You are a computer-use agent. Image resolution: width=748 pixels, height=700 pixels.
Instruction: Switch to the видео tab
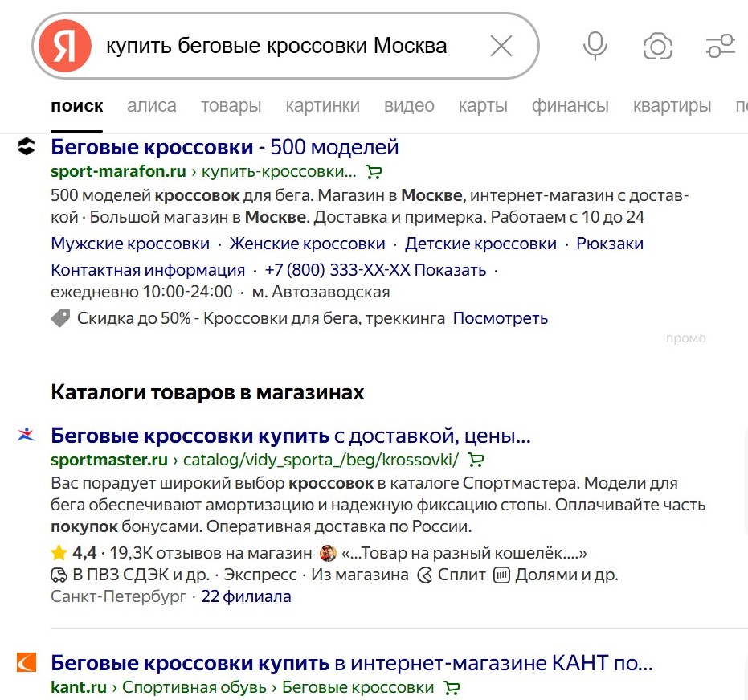click(x=409, y=105)
